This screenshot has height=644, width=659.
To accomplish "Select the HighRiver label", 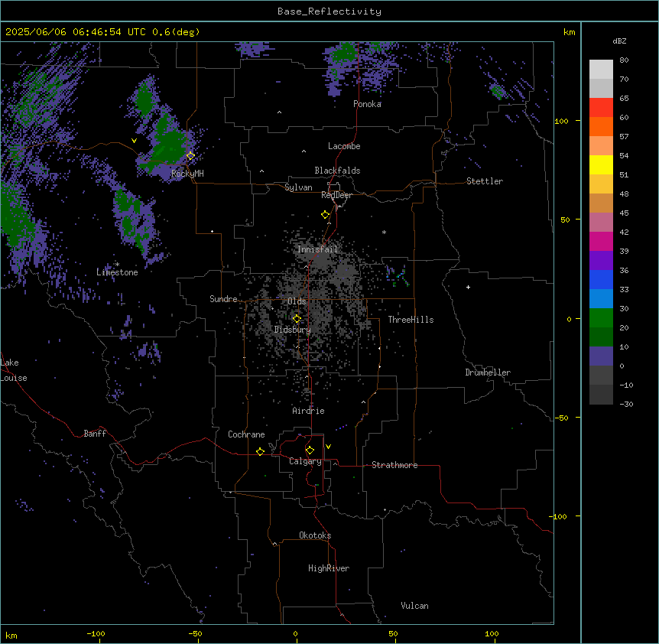I will [329, 568].
